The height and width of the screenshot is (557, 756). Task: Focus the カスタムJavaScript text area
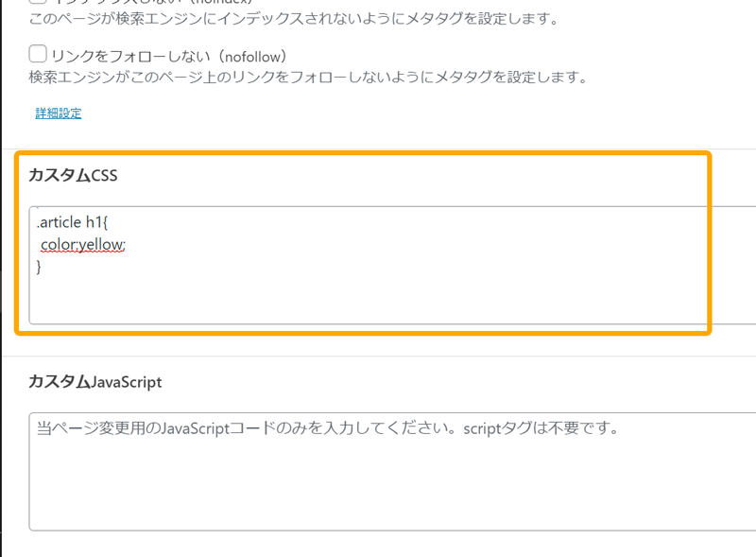tap(392, 472)
